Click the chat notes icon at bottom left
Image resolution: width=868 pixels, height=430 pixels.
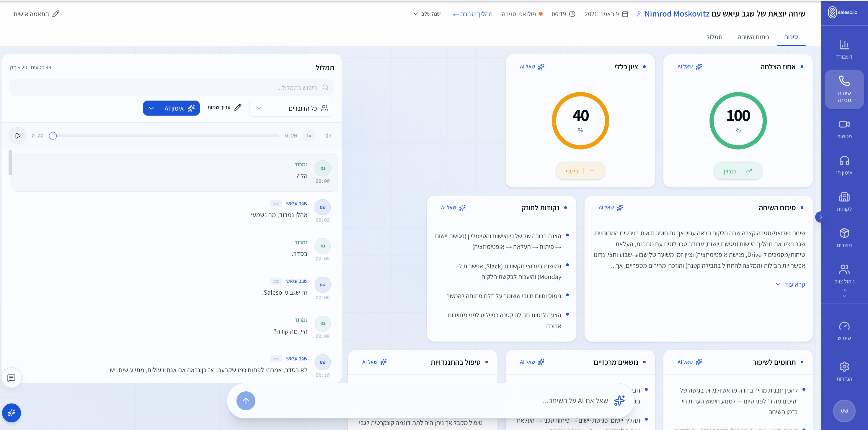12,378
